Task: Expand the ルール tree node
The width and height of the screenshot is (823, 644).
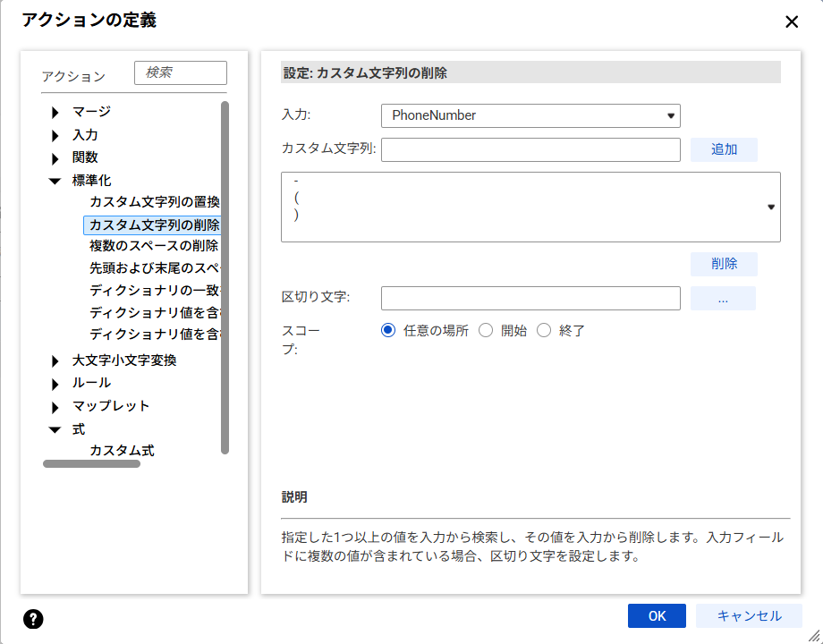Action: 55,384
